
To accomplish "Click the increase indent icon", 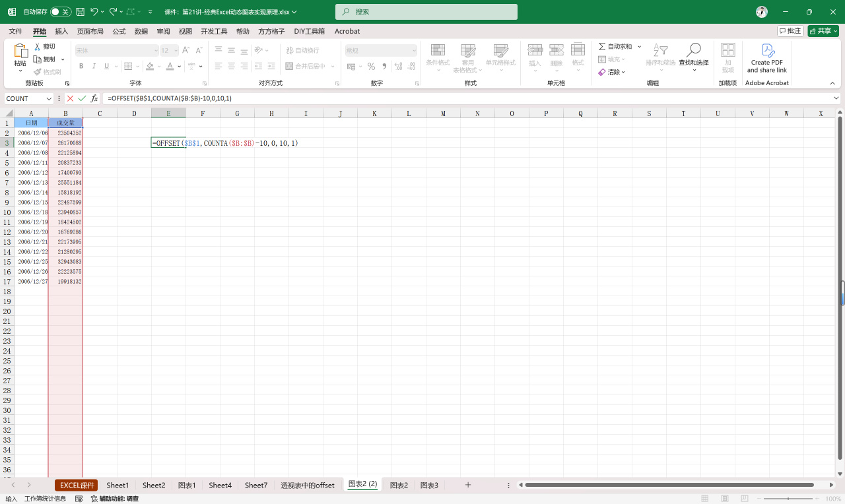I will (271, 66).
